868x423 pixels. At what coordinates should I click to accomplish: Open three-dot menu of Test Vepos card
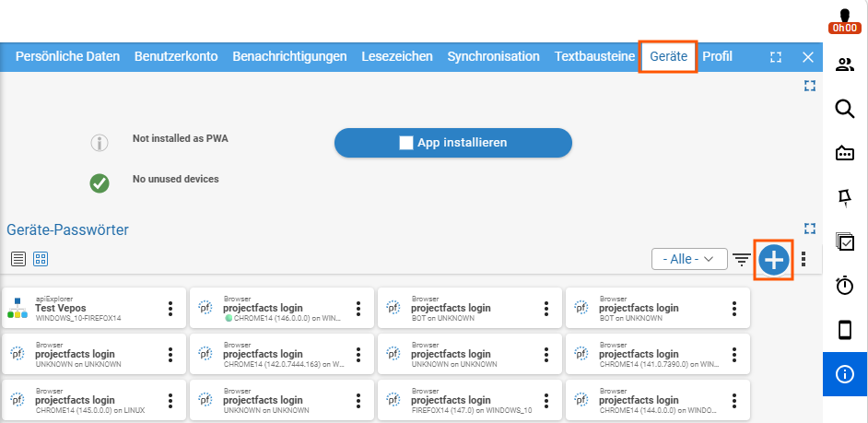pos(170,309)
